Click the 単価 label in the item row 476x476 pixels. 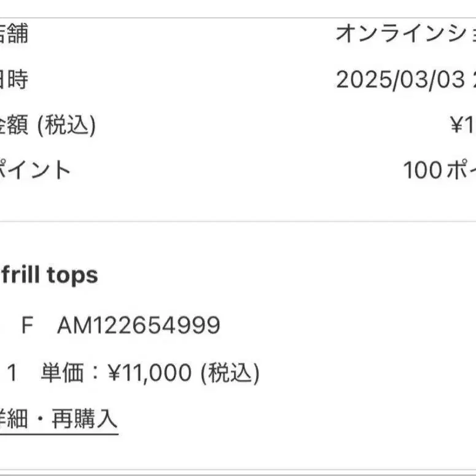(x=61, y=373)
